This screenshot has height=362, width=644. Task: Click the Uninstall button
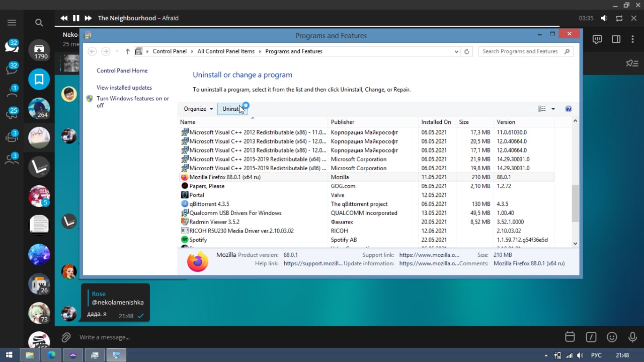[x=232, y=109]
